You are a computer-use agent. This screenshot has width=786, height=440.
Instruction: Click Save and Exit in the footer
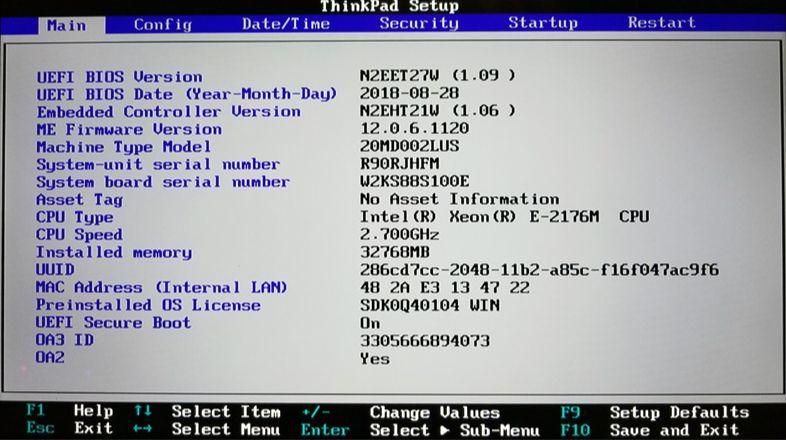pyautogui.click(x=674, y=430)
